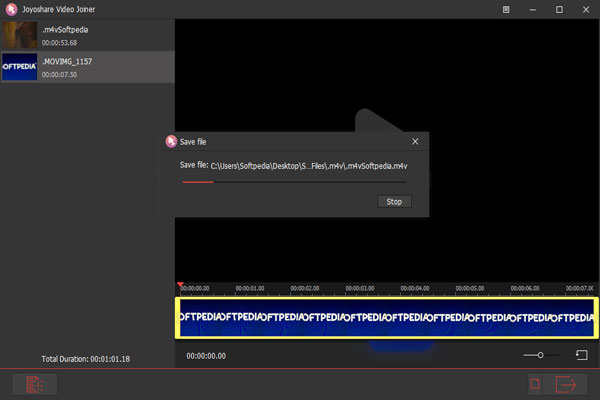Click timeline ruler at 00:00:05.00

coord(470,288)
